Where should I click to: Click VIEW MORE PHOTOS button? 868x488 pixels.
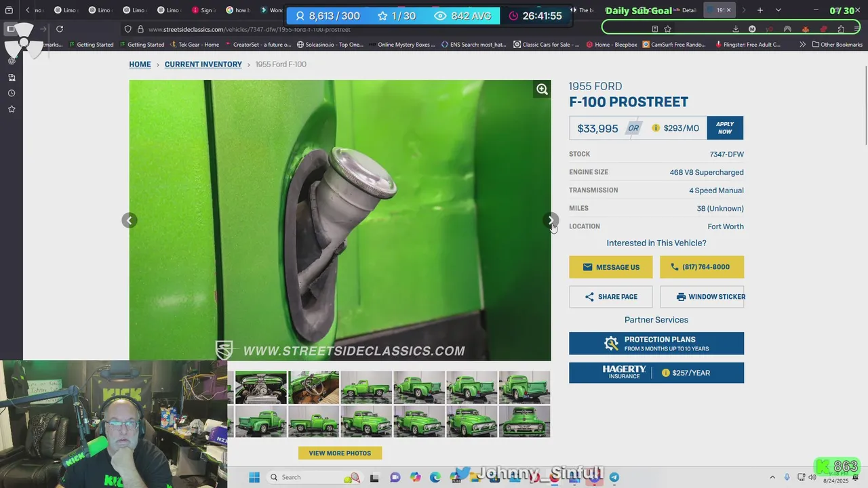click(x=340, y=453)
